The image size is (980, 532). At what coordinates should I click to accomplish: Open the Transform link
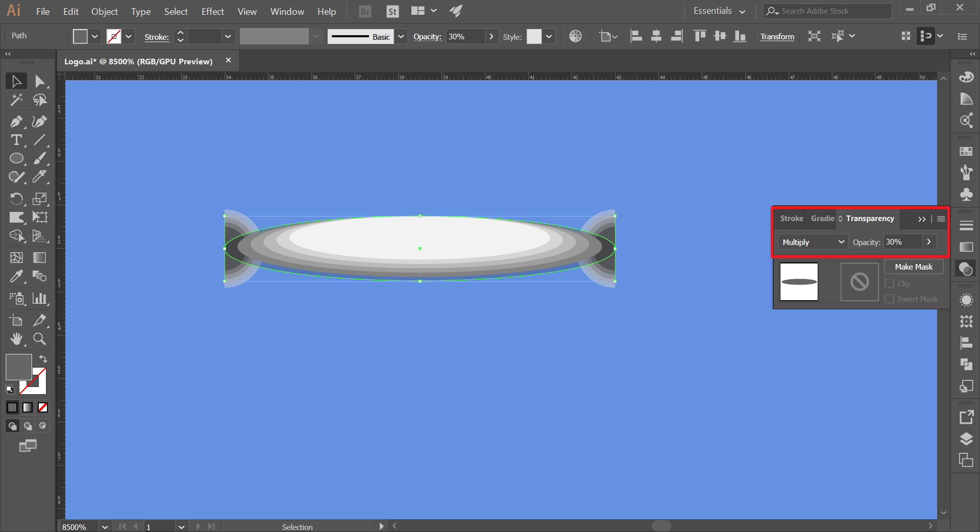[777, 37]
